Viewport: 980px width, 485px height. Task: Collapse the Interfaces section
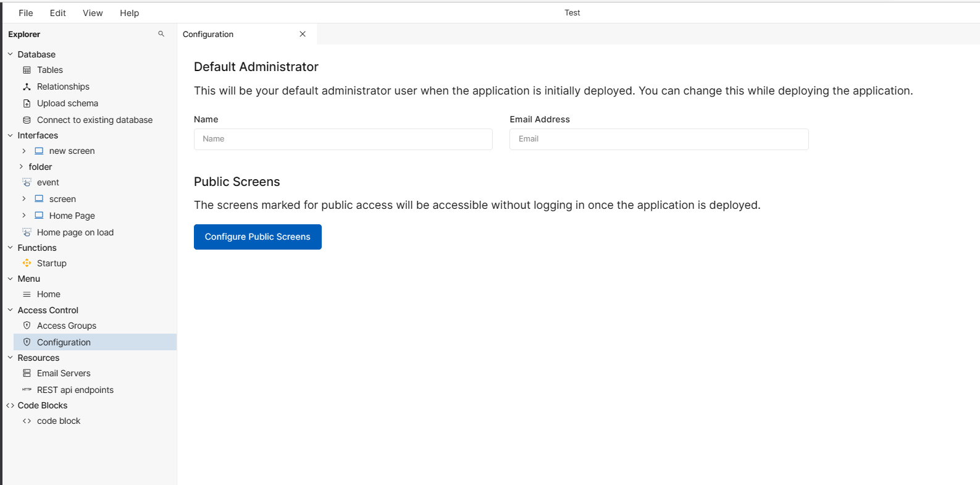[x=10, y=135]
